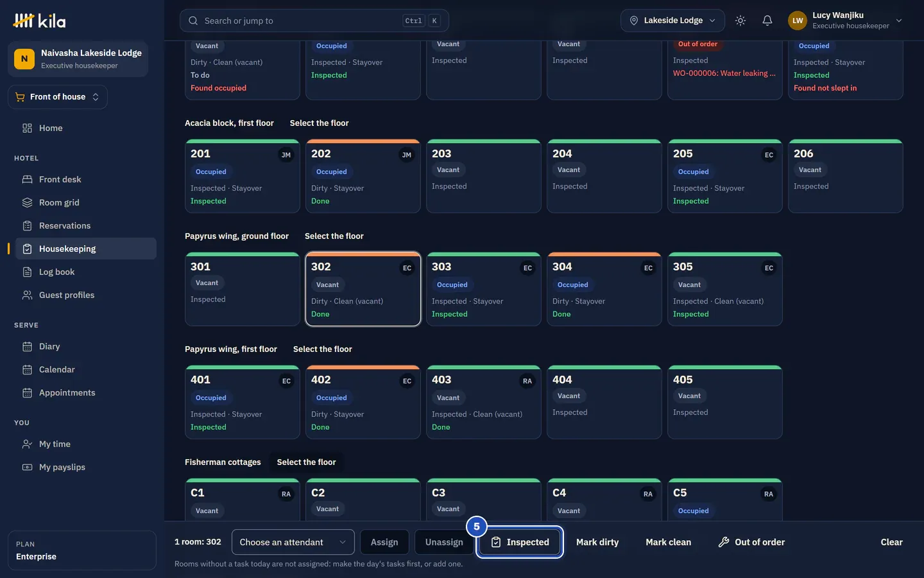Click the Room grid layers icon

tap(27, 202)
